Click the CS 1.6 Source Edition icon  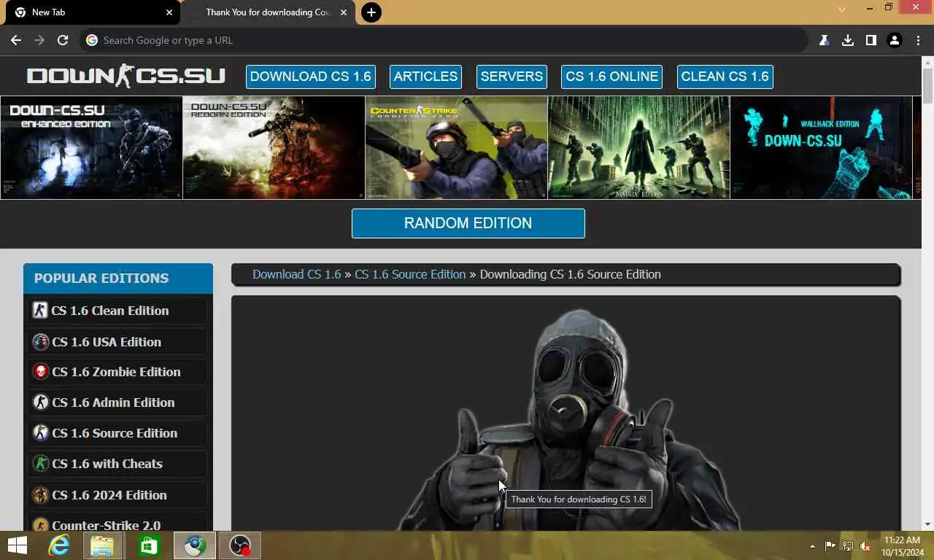point(40,433)
